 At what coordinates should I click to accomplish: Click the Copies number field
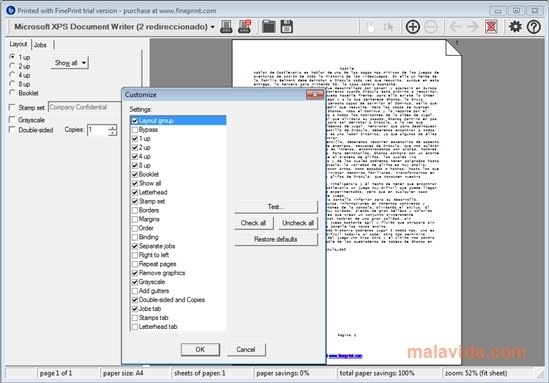click(97, 130)
